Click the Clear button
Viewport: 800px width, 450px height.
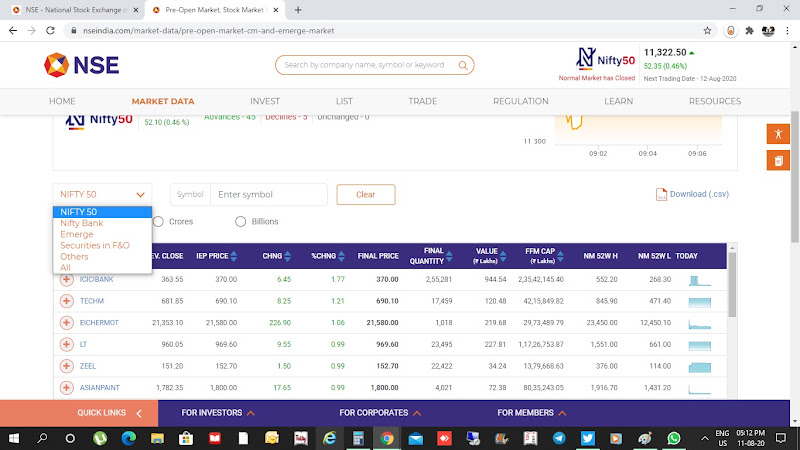pyautogui.click(x=366, y=194)
